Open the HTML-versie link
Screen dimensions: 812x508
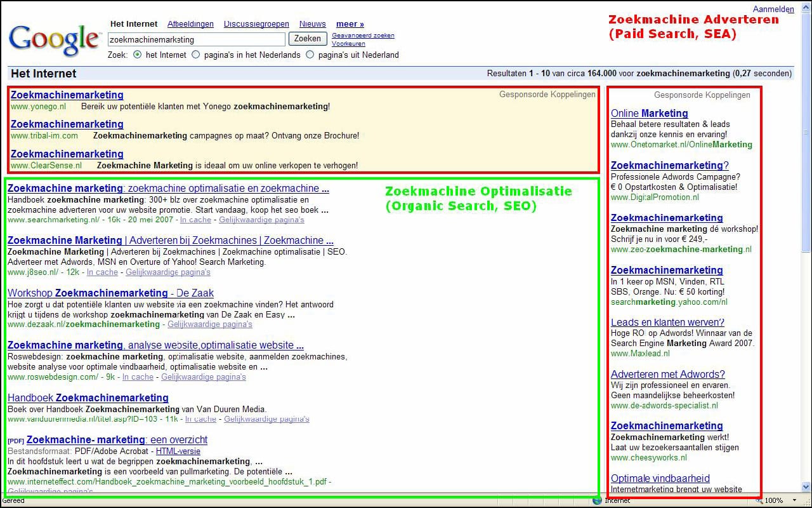(178, 451)
